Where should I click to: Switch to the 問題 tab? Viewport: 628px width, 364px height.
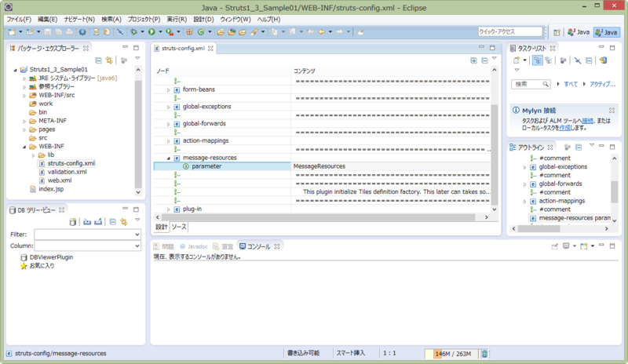point(164,246)
